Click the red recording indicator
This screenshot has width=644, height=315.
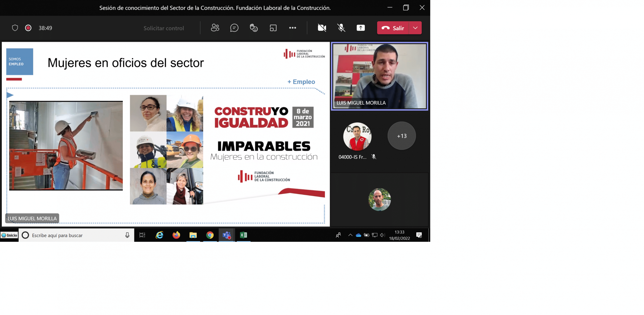(x=28, y=28)
